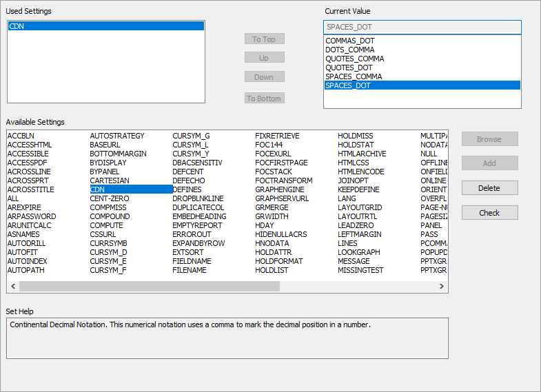Select ACROSSLINE setting
This screenshot has height=392, width=541.
coord(29,172)
